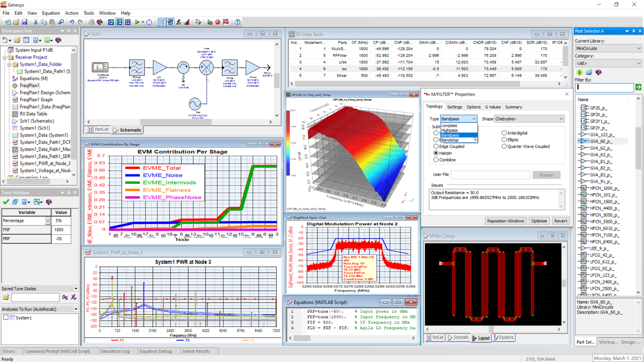Screen dimensions: 644x362
Task: Click the green Run Analysis arrow in the toolbar
Action: pyautogui.click(x=137, y=22)
